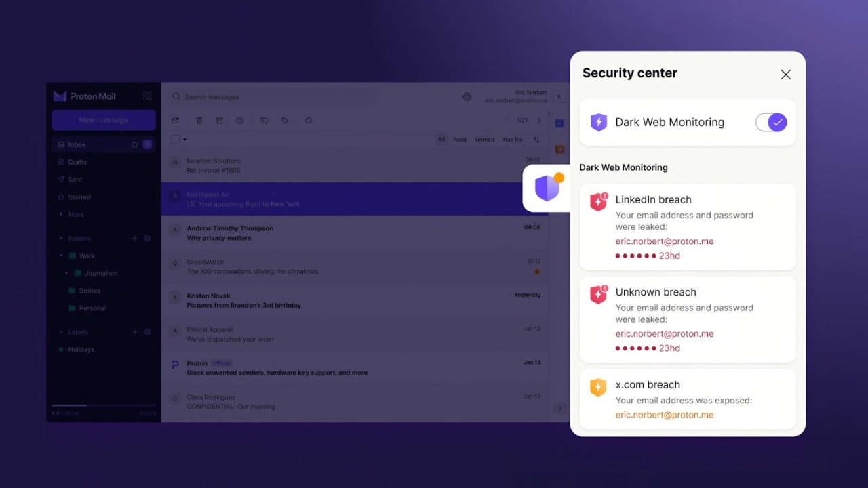Viewport: 868px width, 488px height.
Task: Click the storage usage bar
Action: 104,405
